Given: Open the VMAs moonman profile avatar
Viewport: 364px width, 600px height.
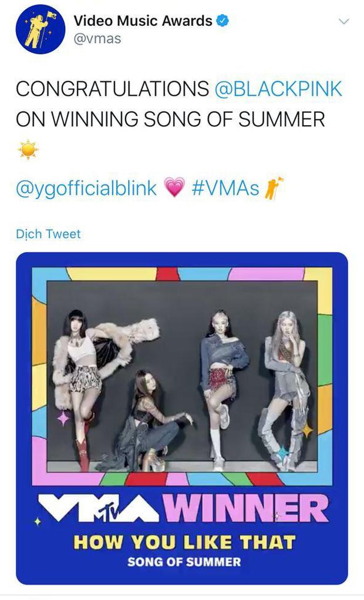Looking at the screenshot, I should tap(40, 29).
